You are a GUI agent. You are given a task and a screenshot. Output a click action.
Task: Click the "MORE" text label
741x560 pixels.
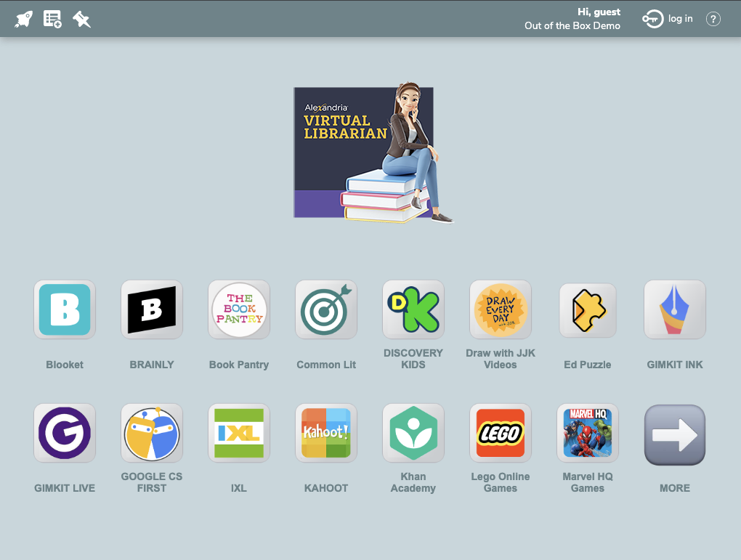coord(675,488)
